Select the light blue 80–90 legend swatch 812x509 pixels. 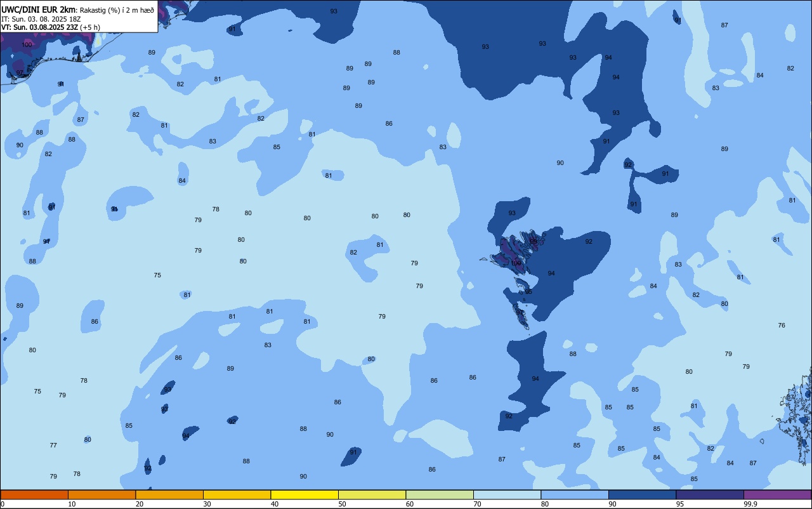[575, 494]
